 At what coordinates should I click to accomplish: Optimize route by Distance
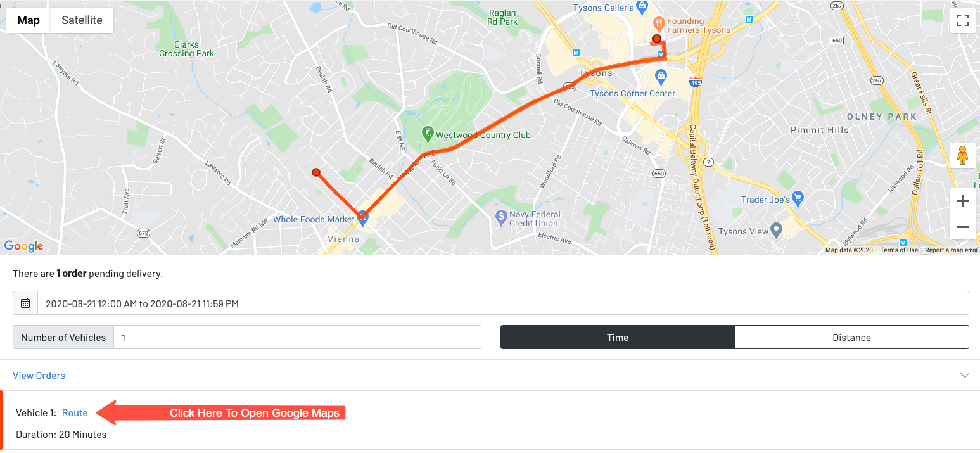[851, 337]
